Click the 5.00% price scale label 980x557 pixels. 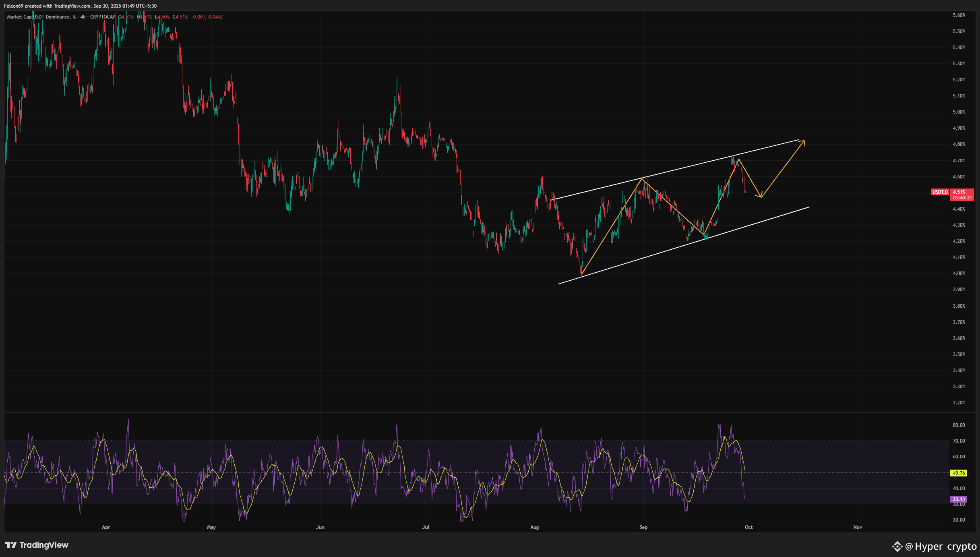pyautogui.click(x=959, y=112)
